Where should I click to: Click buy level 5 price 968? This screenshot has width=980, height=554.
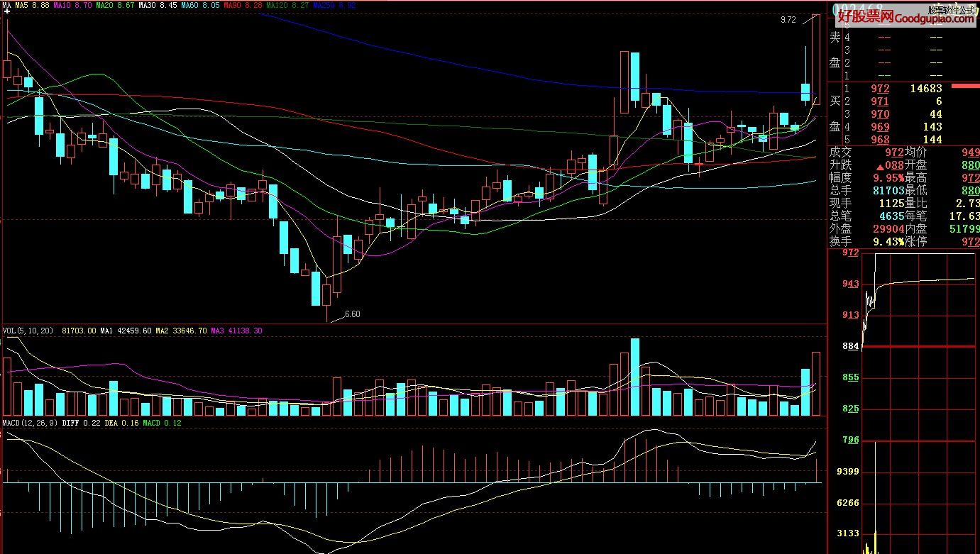tap(881, 140)
